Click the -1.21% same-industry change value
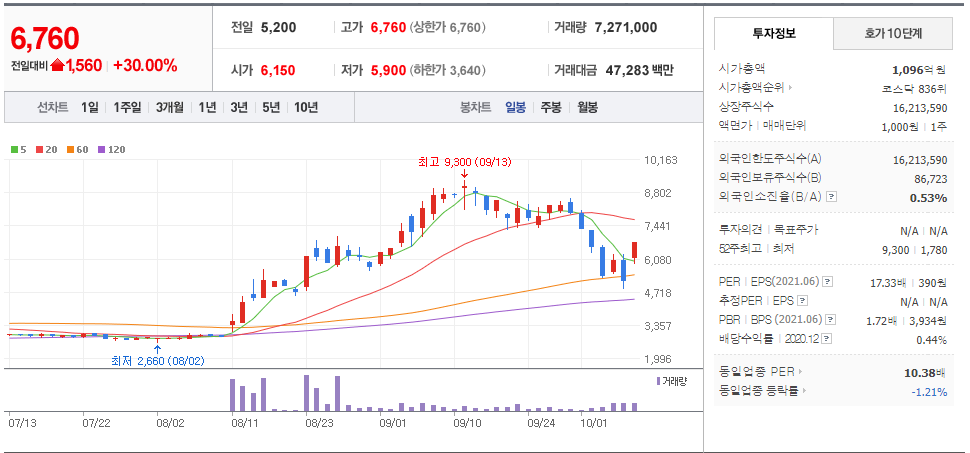Image resolution: width=970 pixels, height=453 pixels. (929, 392)
